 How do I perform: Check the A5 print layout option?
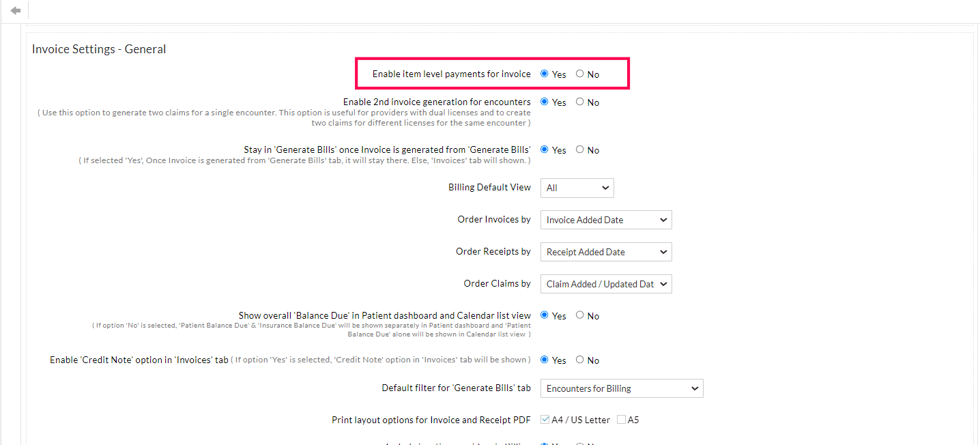621,419
